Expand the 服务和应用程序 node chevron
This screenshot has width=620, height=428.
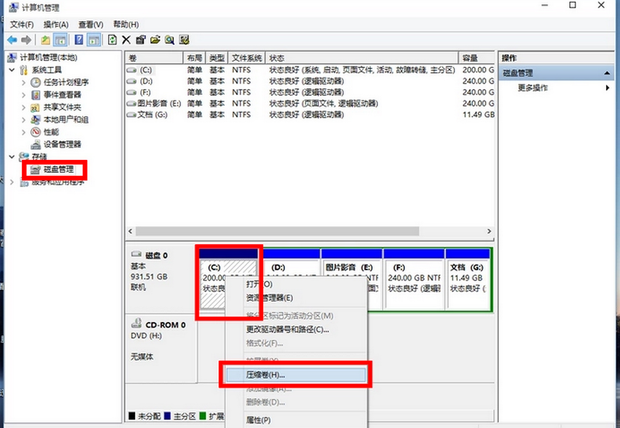click(x=12, y=182)
